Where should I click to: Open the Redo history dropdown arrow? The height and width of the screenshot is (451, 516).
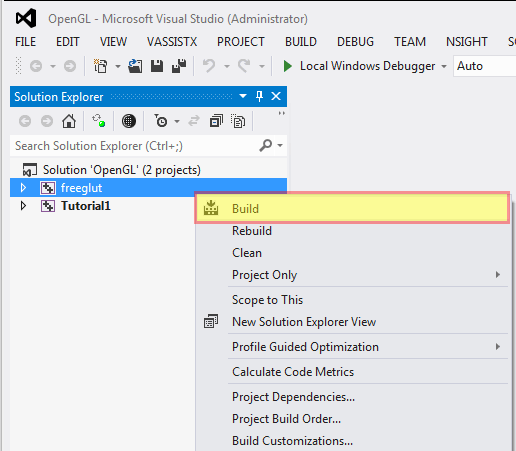point(262,66)
